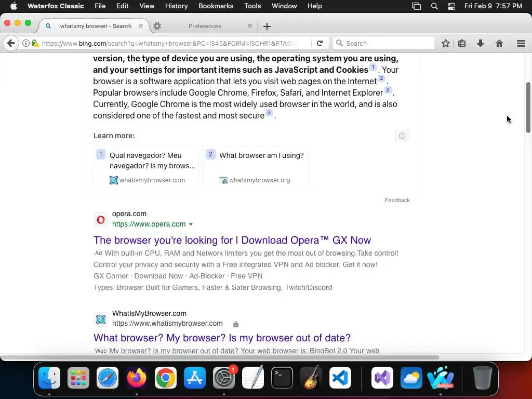This screenshot has width=532, height=399.
Task: Open the Help menu
Action: click(x=314, y=6)
